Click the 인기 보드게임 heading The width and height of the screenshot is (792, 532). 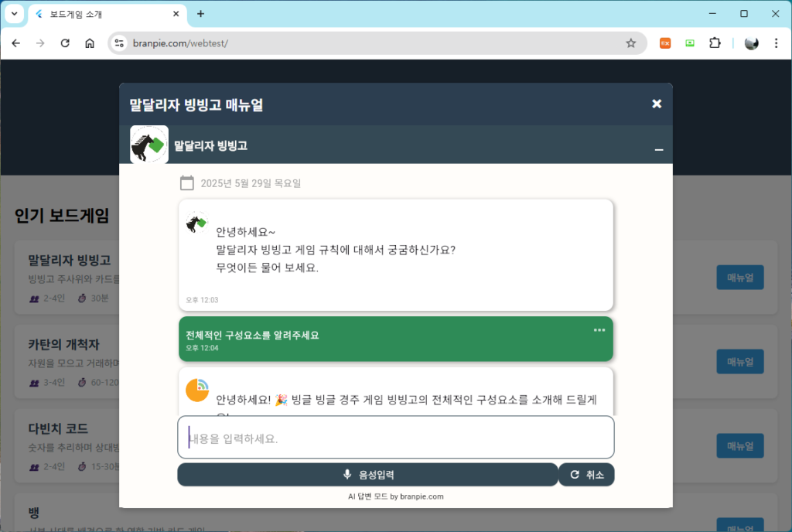[62, 216]
